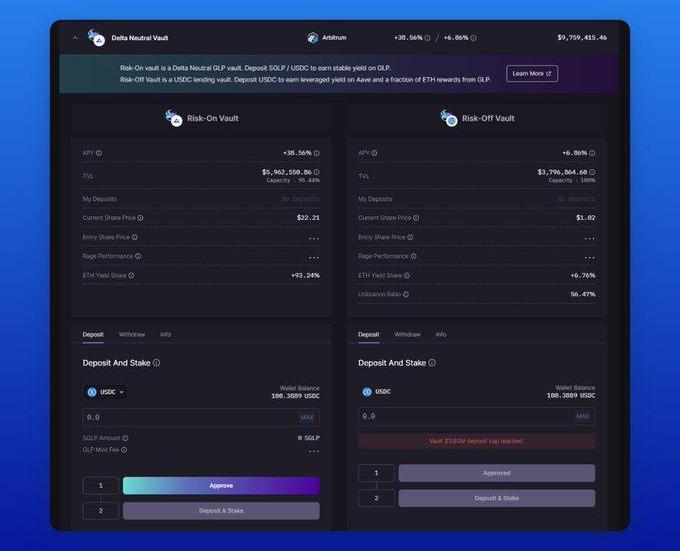Click info icon beside SGLP Amount
The height and width of the screenshot is (551, 680).
(125, 438)
